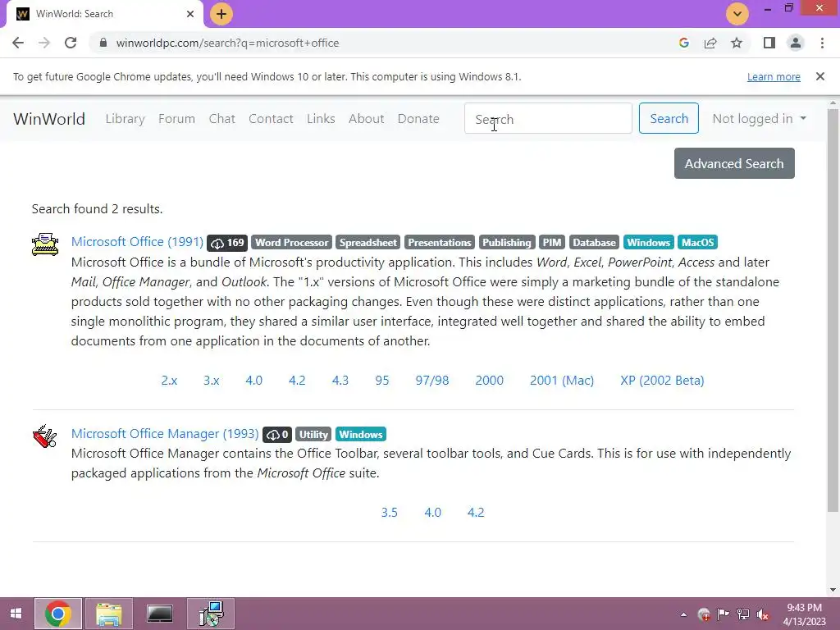Select Office version 2000 link
This screenshot has height=630, width=840.
tap(490, 381)
